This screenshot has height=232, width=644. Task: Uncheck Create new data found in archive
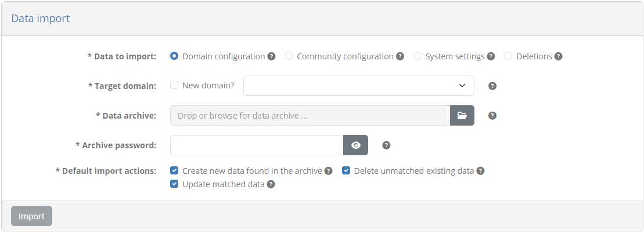(174, 170)
